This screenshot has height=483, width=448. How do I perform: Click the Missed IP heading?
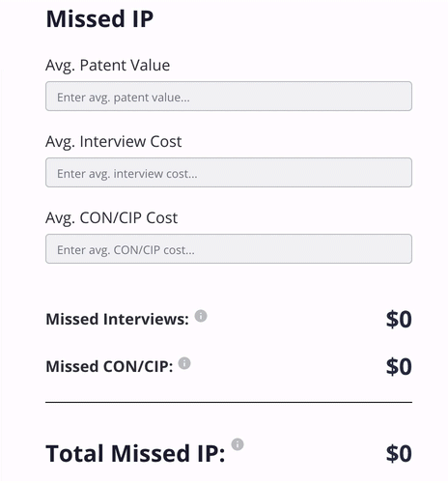click(x=99, y=19)
